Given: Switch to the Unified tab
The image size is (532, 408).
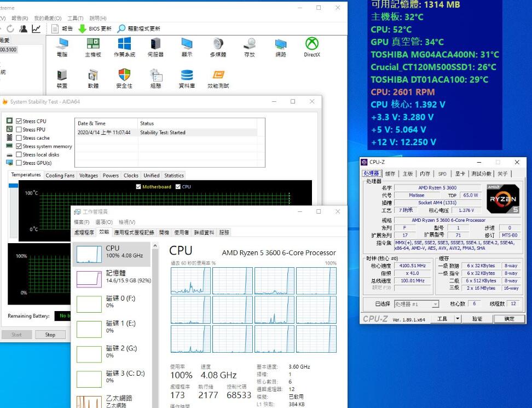Looking at the screenshot, I should 151,175.
